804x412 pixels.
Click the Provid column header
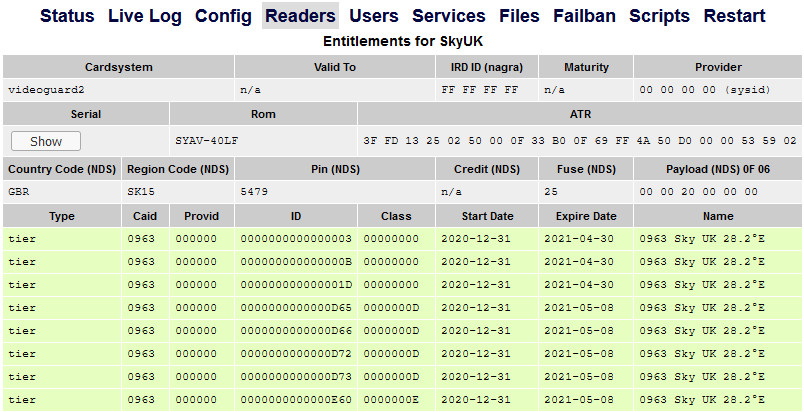[x=202, y=216]
